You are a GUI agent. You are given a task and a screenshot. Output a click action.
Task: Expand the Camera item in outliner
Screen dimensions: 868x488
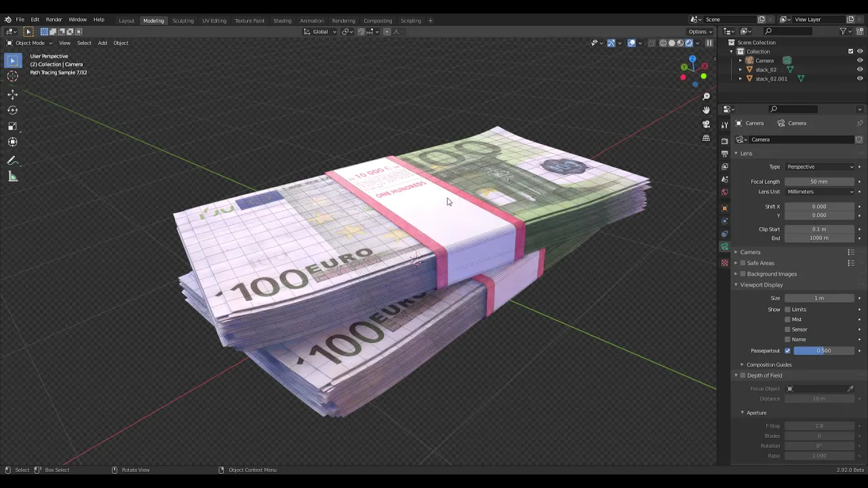(741, 60)
